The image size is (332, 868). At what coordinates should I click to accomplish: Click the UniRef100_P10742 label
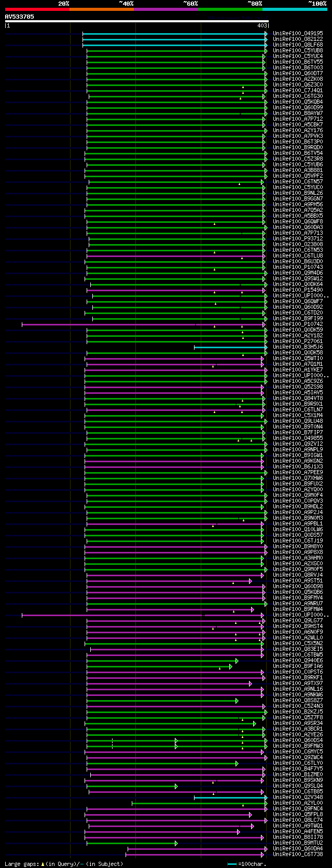298,324
